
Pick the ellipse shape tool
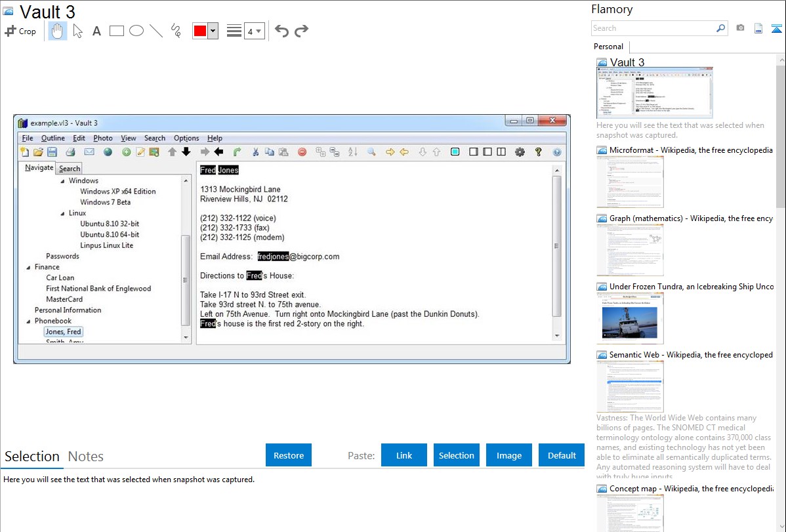point(136,31)
